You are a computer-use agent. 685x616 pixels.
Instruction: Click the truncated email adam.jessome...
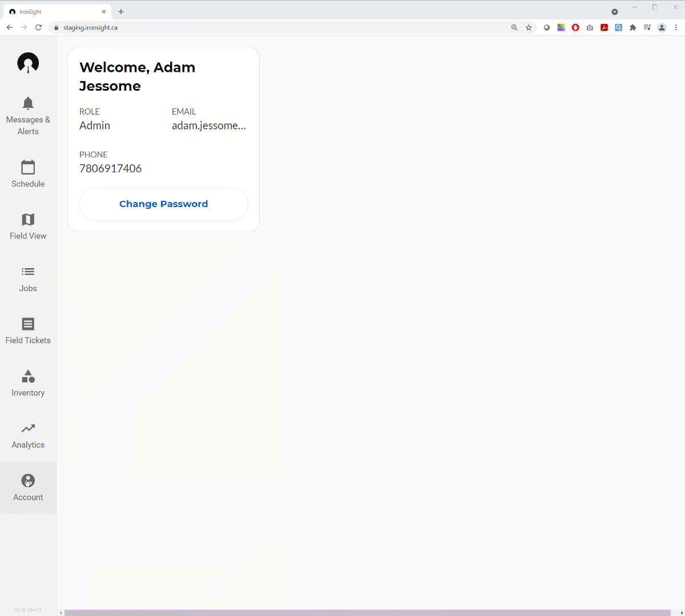coord(209,125)
